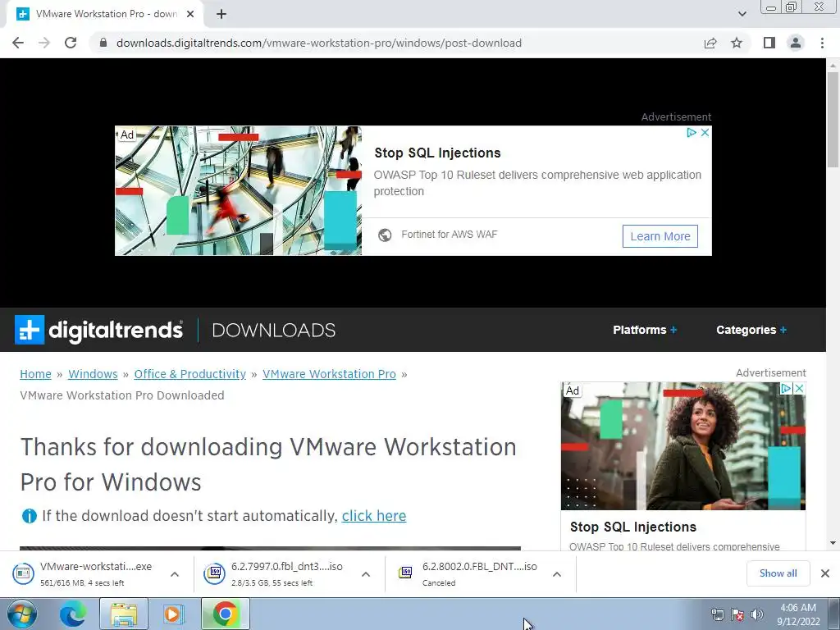Show all downloads
840x630 pixels.
click(x=778, y=573)
